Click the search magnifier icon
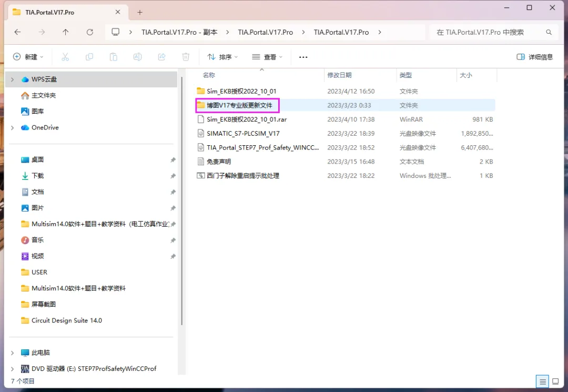568x392 pixels. click(549, 32)
